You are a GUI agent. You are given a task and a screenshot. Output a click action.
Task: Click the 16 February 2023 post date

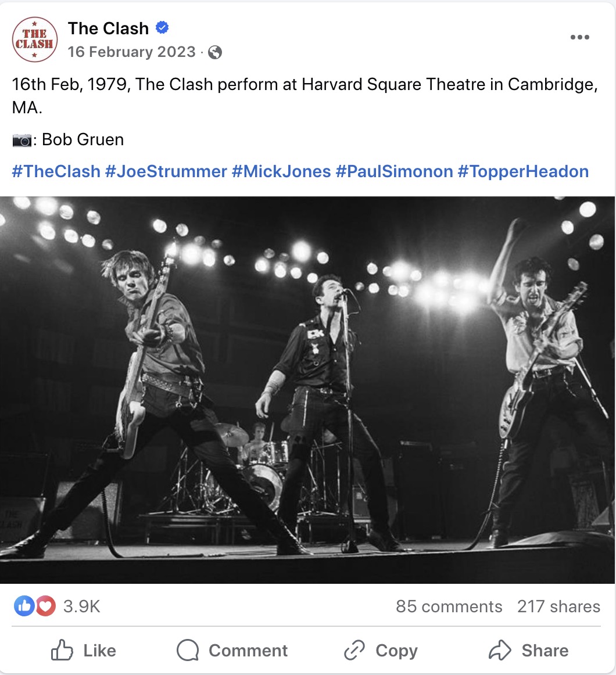[131, 52]
